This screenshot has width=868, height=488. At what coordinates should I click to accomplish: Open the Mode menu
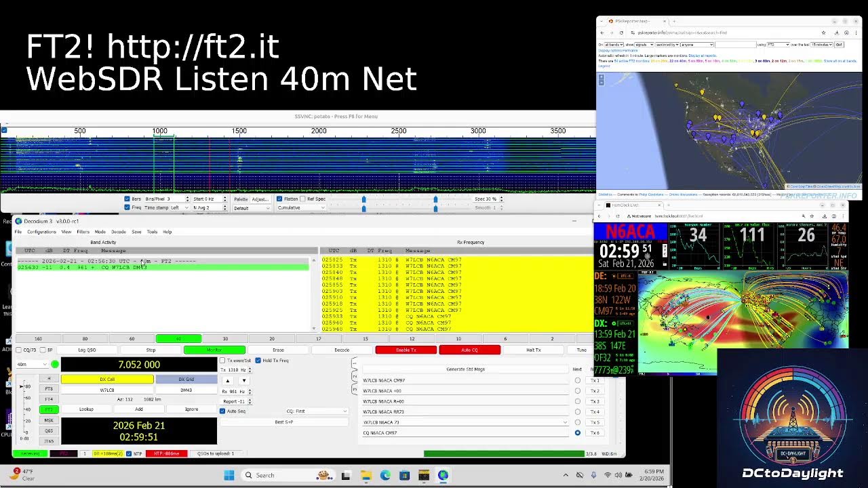pos(100,232)
